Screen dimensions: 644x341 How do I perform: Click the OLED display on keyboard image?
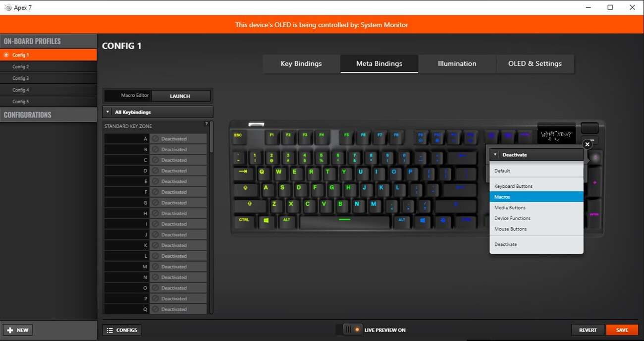556,133
